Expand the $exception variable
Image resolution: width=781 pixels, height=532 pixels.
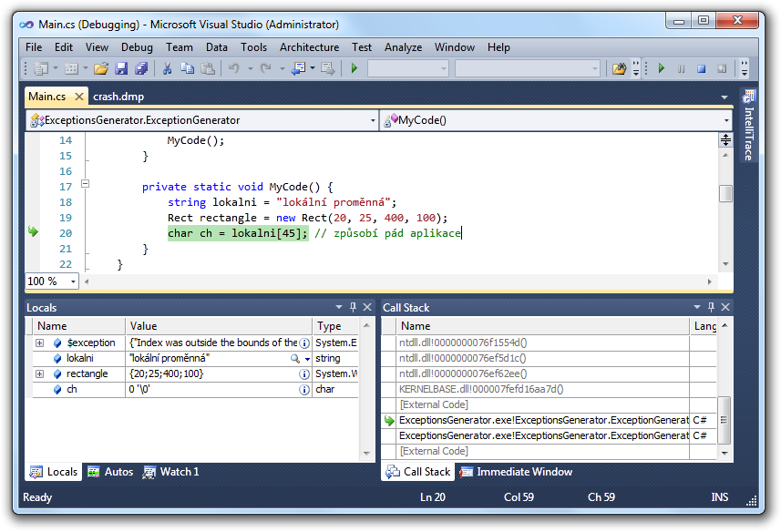click(x=40, y=343)
